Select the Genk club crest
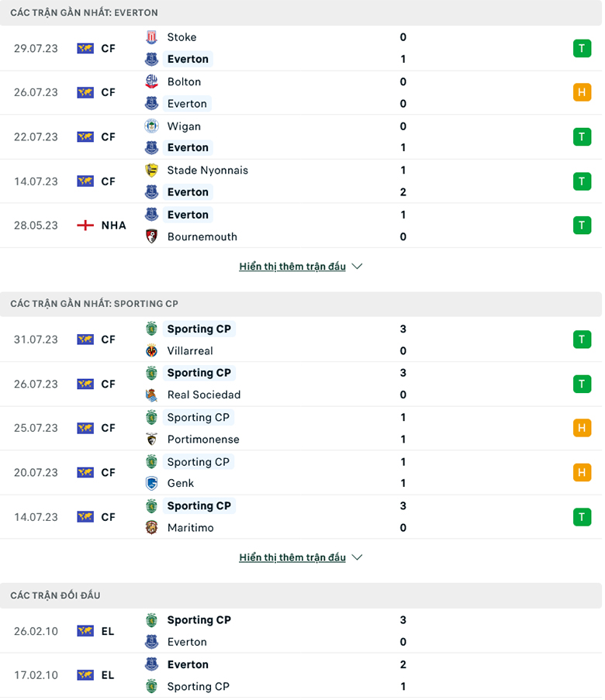The height and width of the screenshot is (700, 605). click(152, 483)
